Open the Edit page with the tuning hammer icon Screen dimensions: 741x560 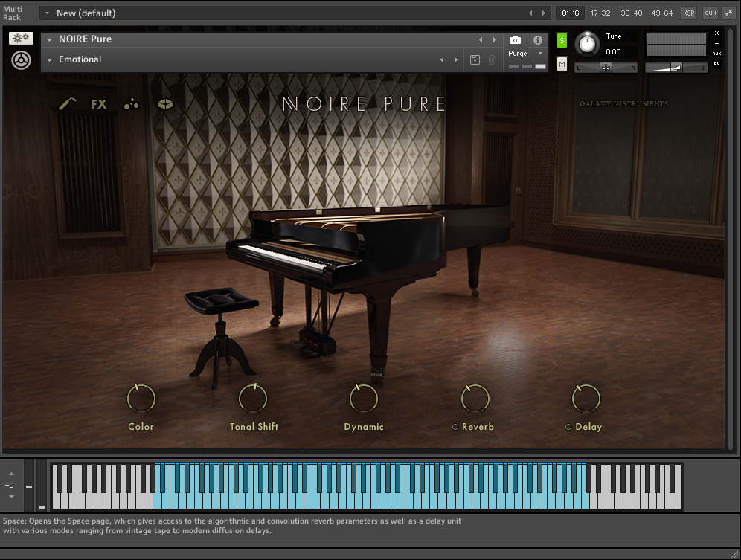68,103
